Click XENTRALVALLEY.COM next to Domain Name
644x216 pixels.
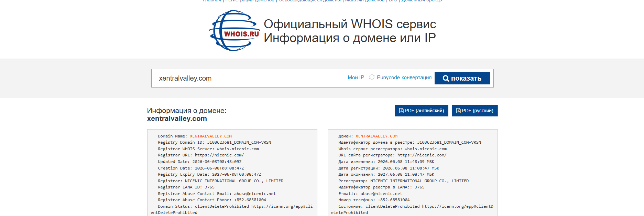[x=211, y=136]
